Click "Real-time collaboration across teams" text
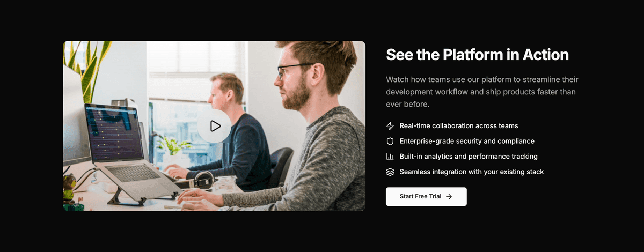Viewport: 644px width, 252px height. coord(459,126)
